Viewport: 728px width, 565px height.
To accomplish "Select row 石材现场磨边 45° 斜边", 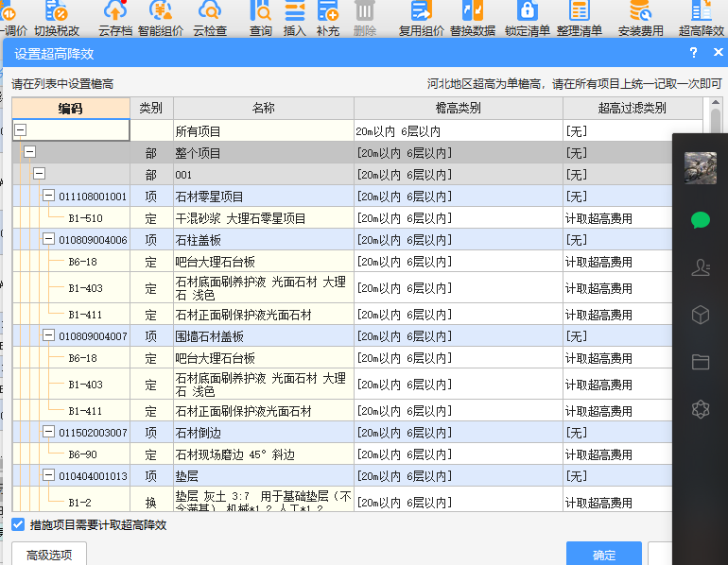I will 264,454.
